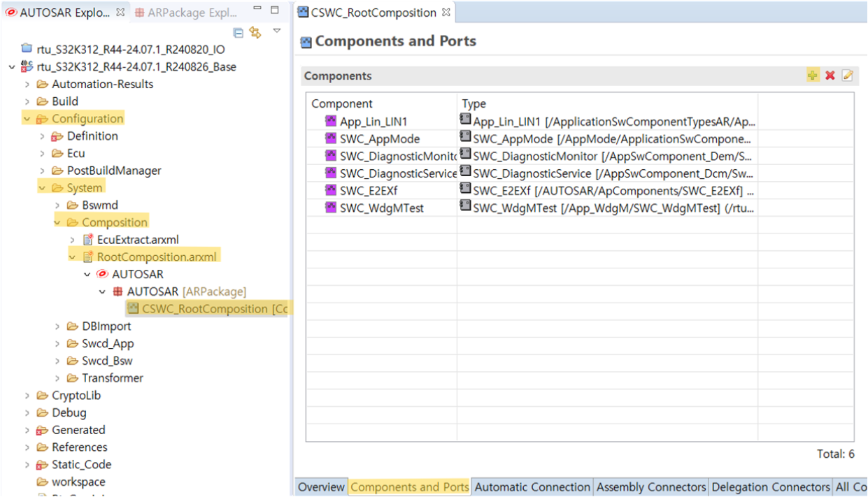Click the System folder icon
Image resolution: width=868 pixels, height=497 pixels.
[57, 188]
